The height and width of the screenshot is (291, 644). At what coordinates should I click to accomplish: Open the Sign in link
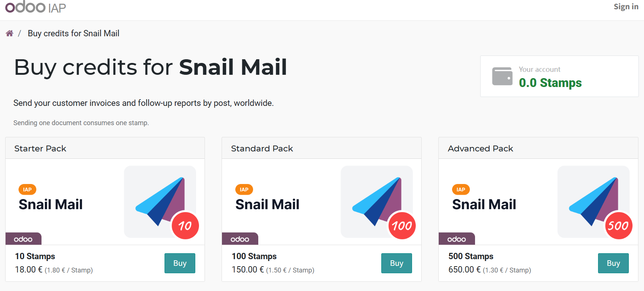pos(626,7)
